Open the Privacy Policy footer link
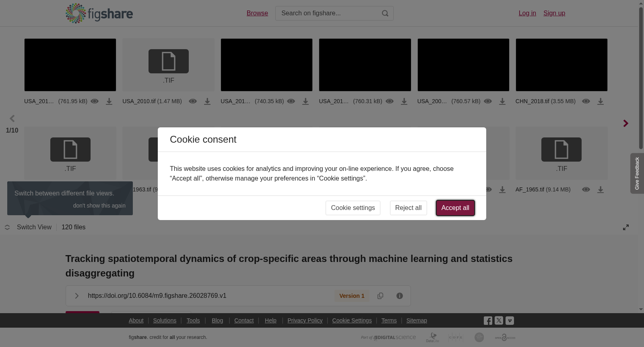 (x=305, y=320)
